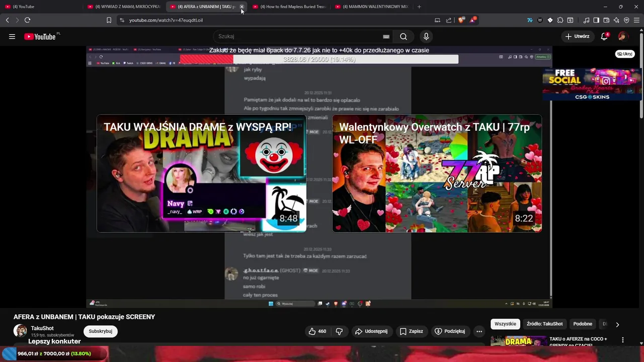Click the magnifier search button

click(404, 36)
